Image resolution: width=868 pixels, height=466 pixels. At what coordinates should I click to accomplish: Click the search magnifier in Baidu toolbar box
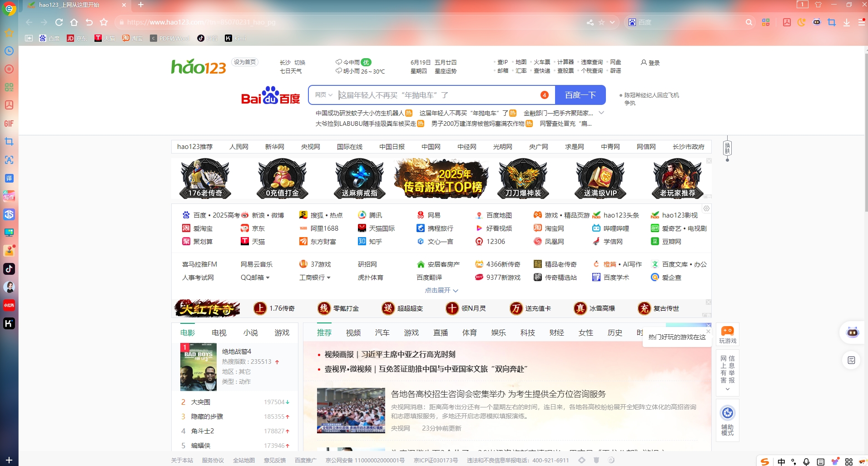pyautogui.click(x=749, y=22)
